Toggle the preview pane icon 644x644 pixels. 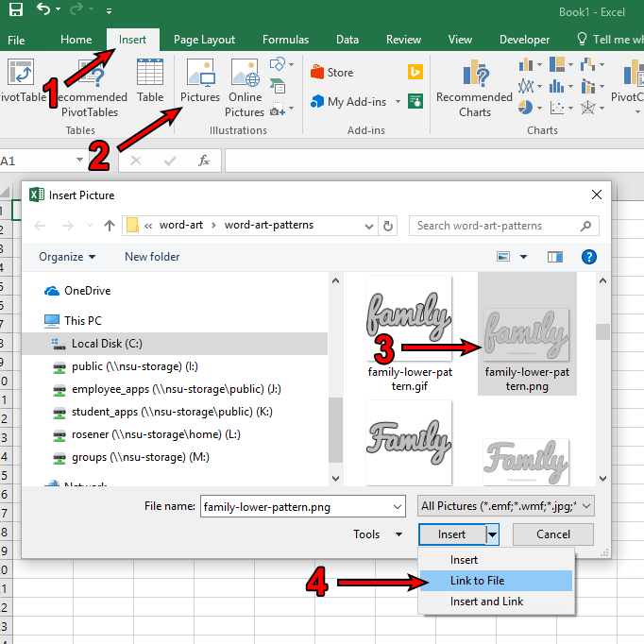tap(555, 257)
